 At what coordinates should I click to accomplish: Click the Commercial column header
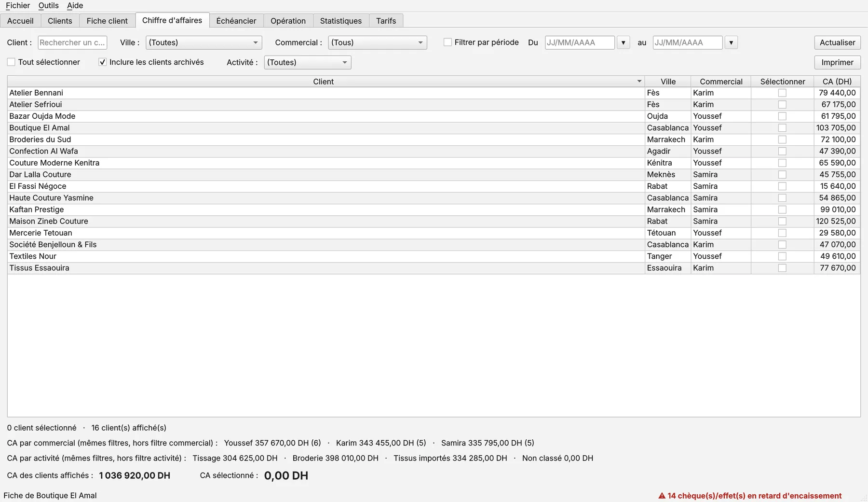(x=721, y=82)
